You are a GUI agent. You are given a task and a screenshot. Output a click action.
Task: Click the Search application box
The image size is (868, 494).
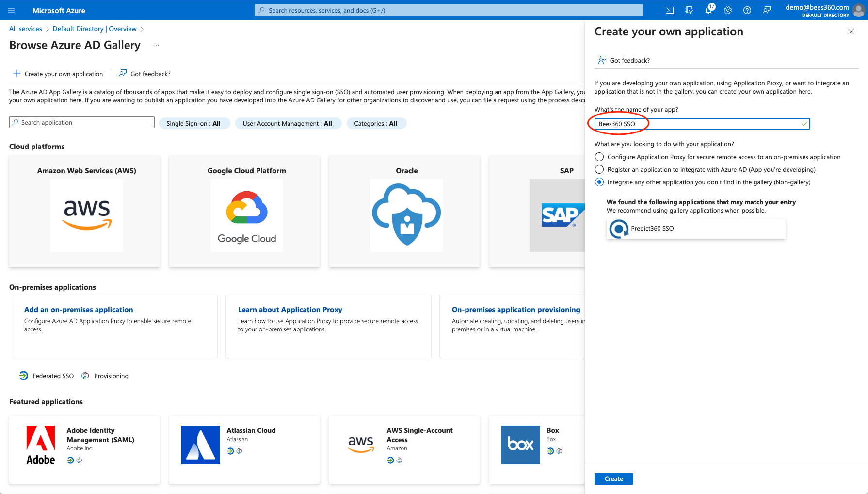(82, 122)
